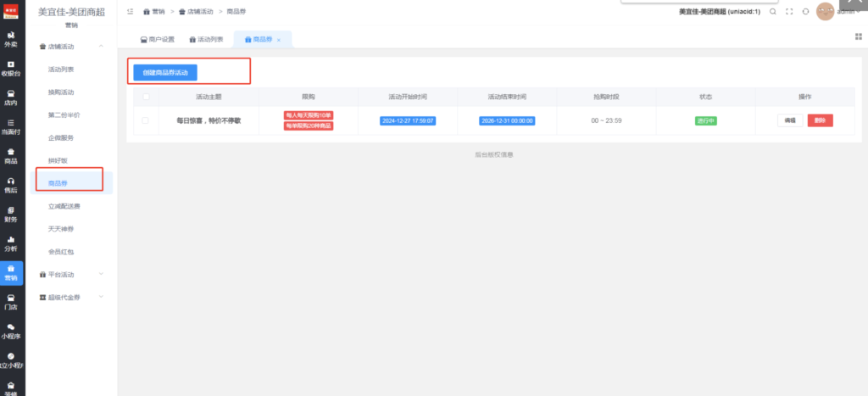Close the 商品券 tab with its x

coord(278,40)
